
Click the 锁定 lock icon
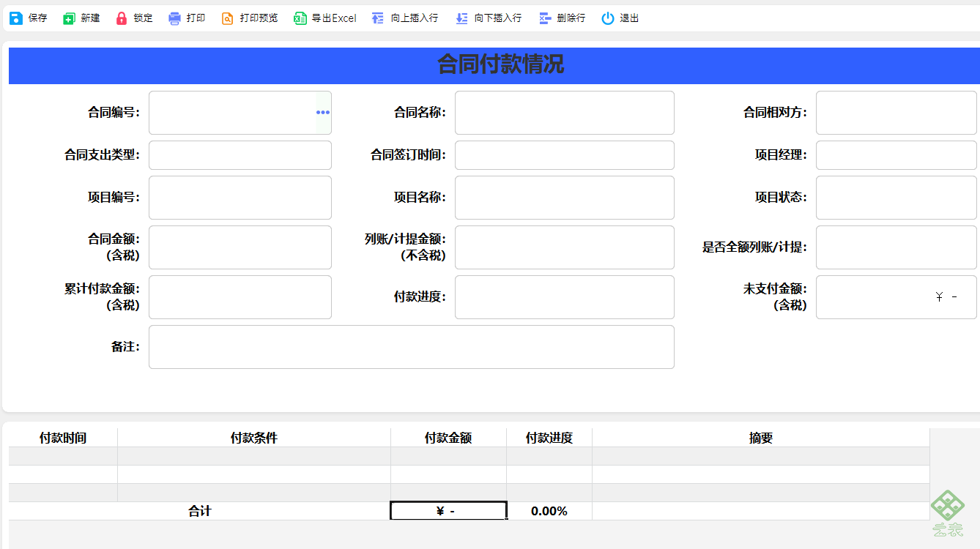point(122,18)
